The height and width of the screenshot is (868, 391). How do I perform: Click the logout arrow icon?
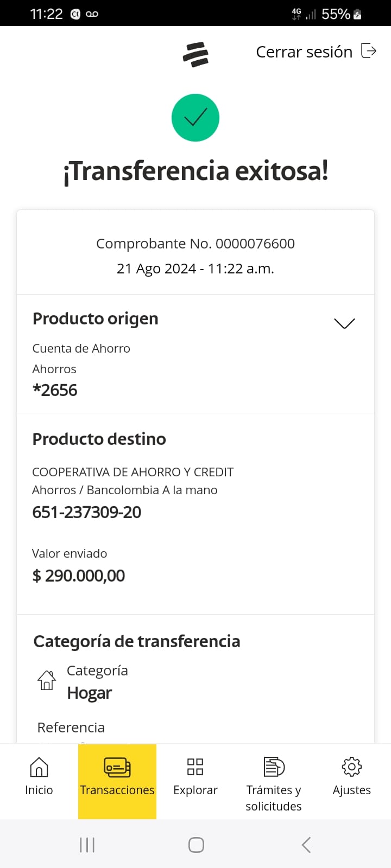point(369,51)
